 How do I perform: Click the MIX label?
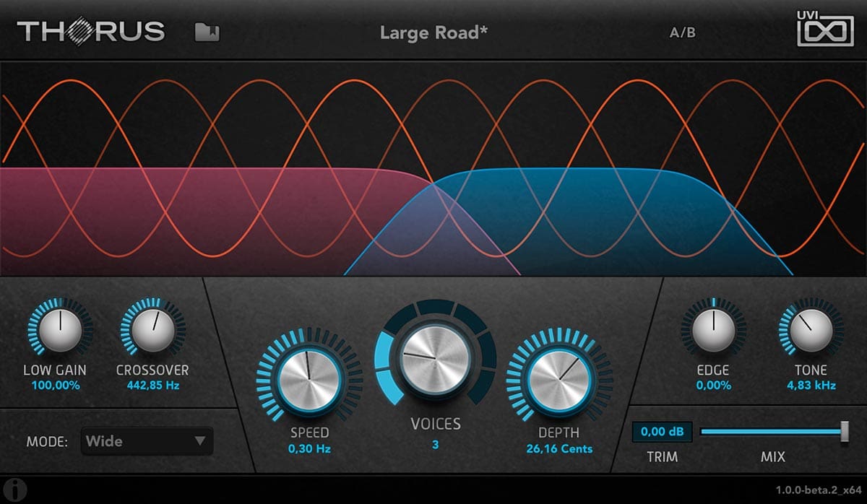[772, 456]
